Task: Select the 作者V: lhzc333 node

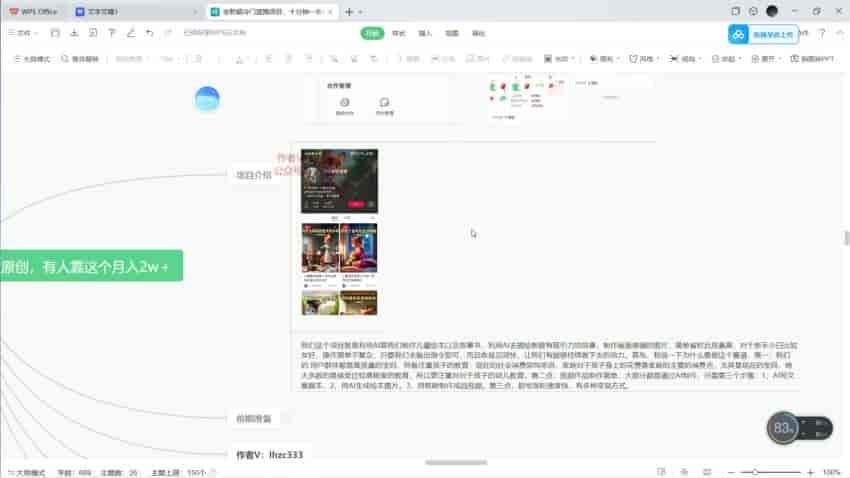Action: [269, 455]
